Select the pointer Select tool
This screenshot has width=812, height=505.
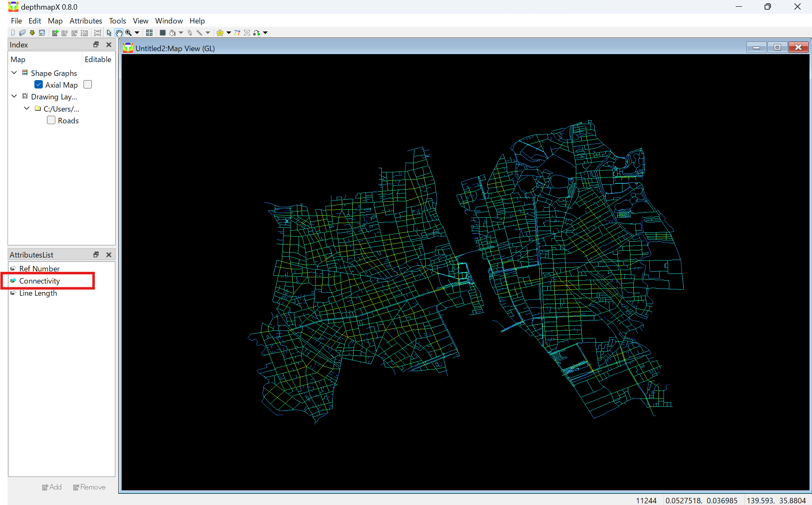click(109, 33)
